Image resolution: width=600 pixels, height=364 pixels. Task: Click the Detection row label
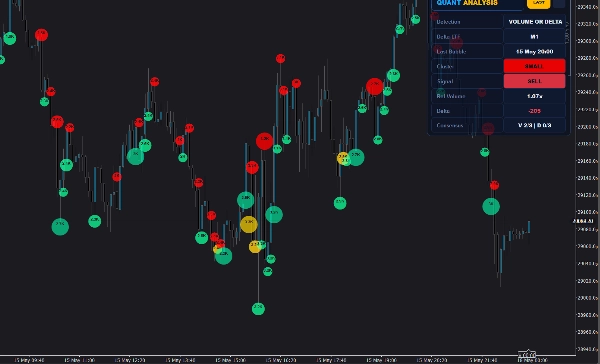[448, 22]
